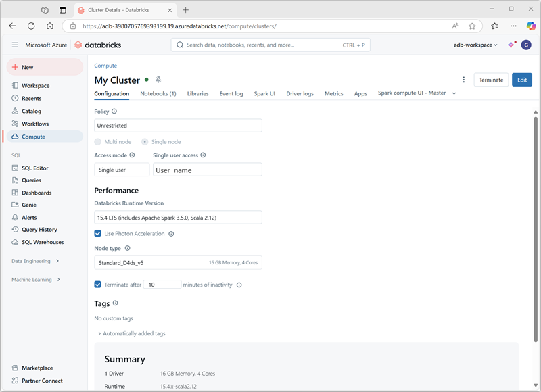
Task: Go to the SQL Editor
Action: tap(36, 168)
